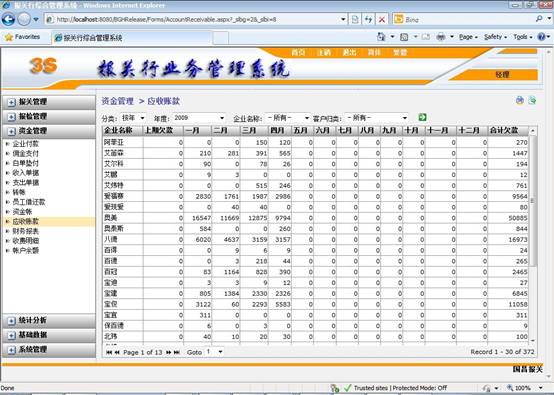Click the print icon above table
The height and width of the screenshot is (395, 554).
[519, 100]
